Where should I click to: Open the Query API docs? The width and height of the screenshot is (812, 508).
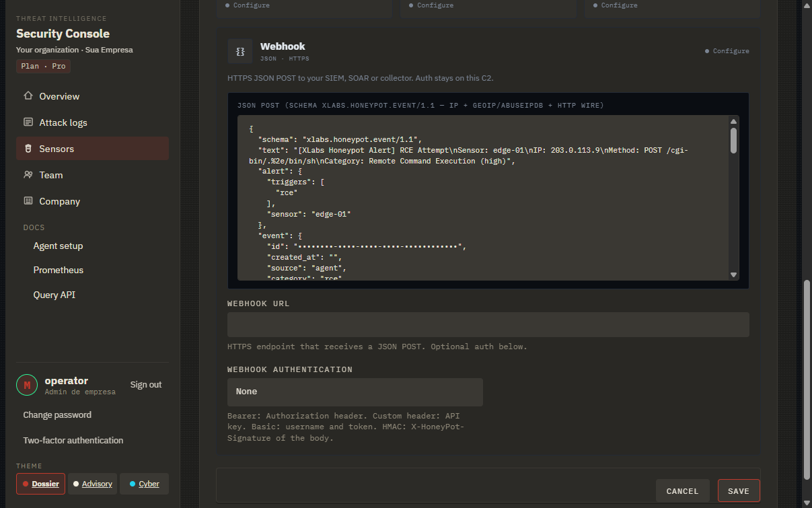coord(54,295)
